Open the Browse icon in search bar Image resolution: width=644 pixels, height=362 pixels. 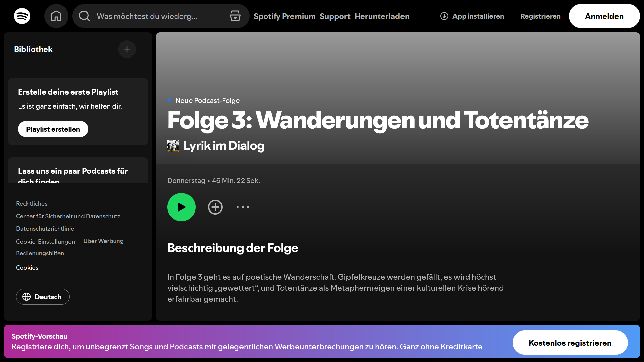(235, 16)
